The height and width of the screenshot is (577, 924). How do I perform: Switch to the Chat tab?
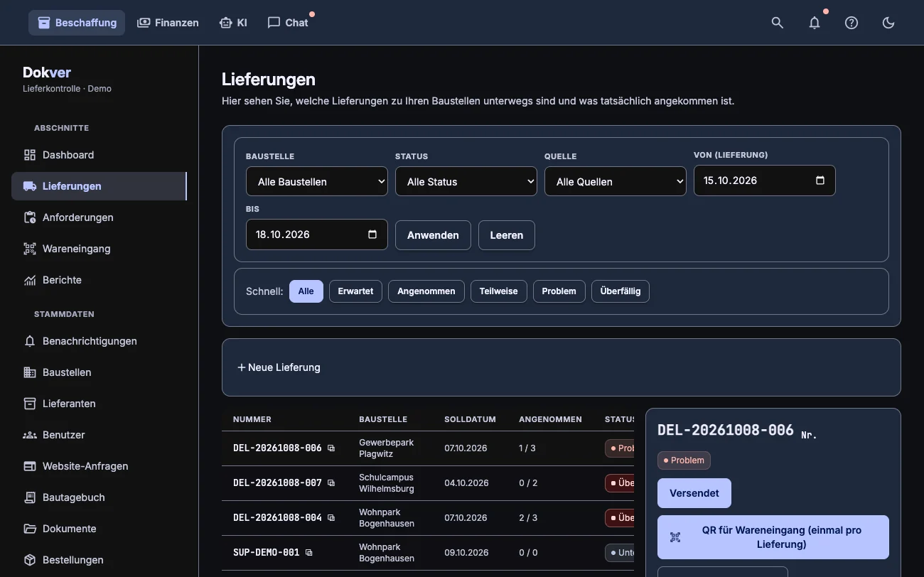[x=288, y=23]
